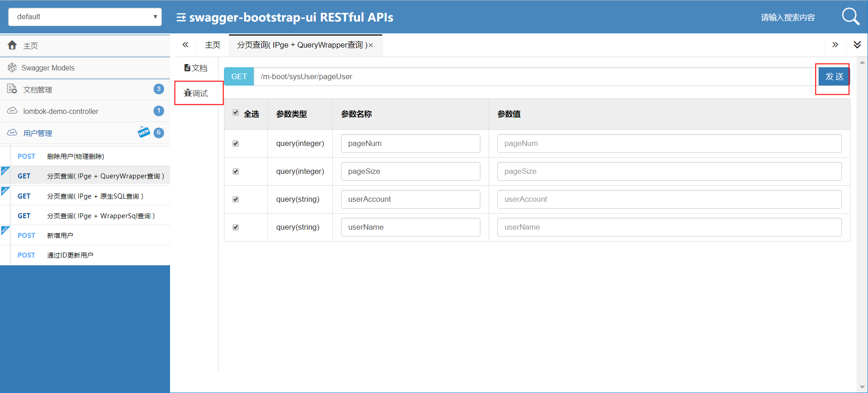
Task: Open Swagger Models in the sidebar
Action: [x=85, y=68]
